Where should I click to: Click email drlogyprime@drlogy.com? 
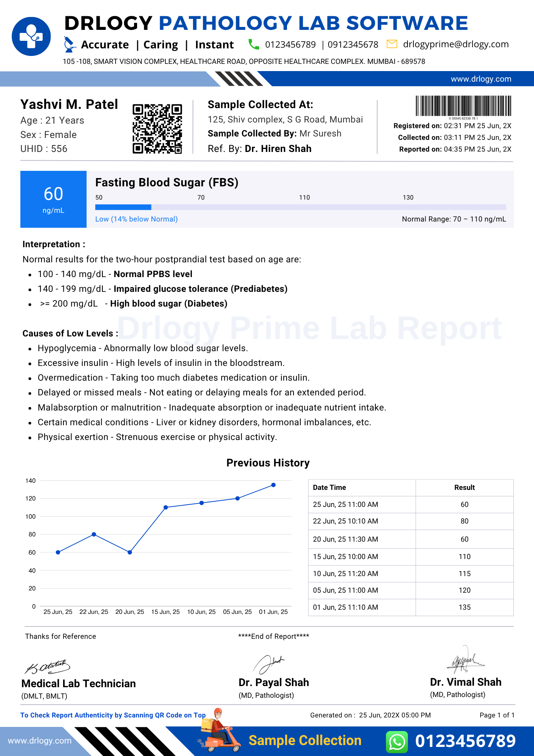pyautogui.click(x=456, y=44)
